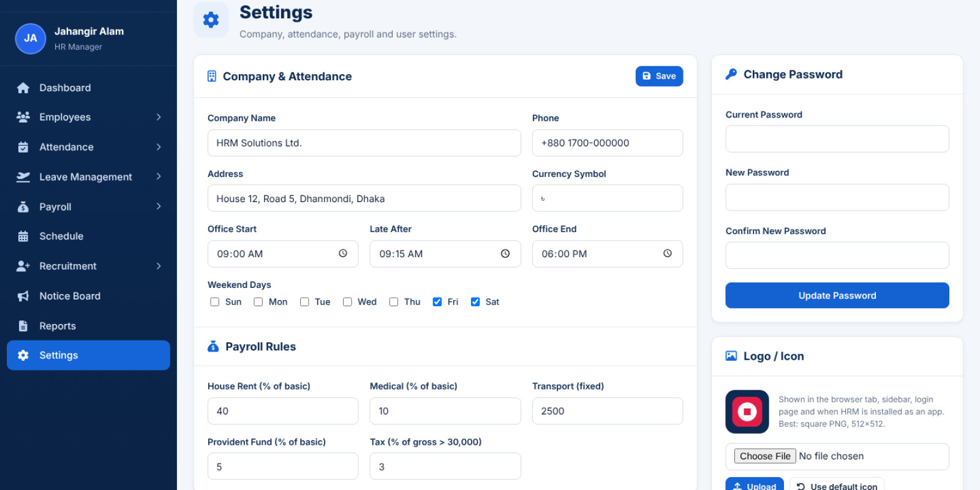
Task: Click the JA user avatar
Action: pyautogui.click(x=31, y=39)
